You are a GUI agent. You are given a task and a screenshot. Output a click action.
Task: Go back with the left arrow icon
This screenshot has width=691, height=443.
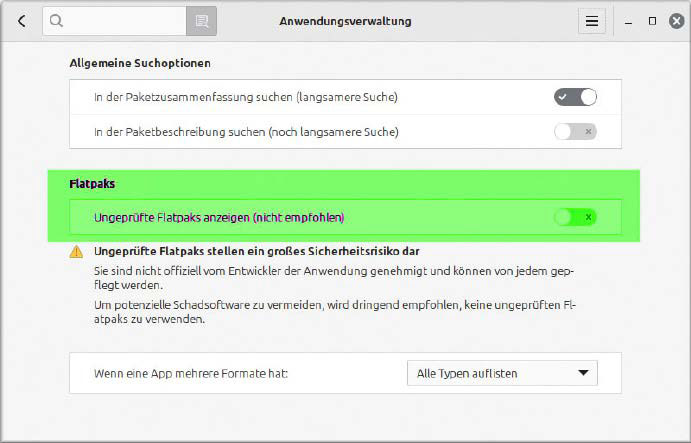22,21
